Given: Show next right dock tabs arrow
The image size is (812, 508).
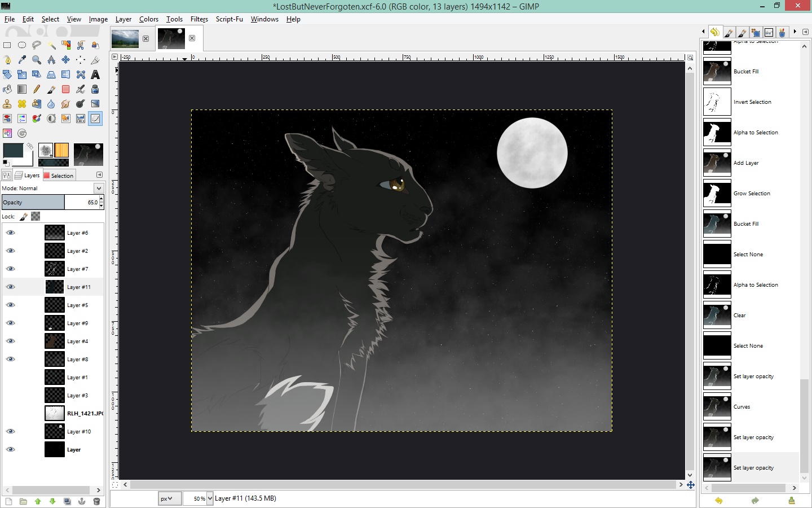Looking at the screenshot, I should pos(795,32).
